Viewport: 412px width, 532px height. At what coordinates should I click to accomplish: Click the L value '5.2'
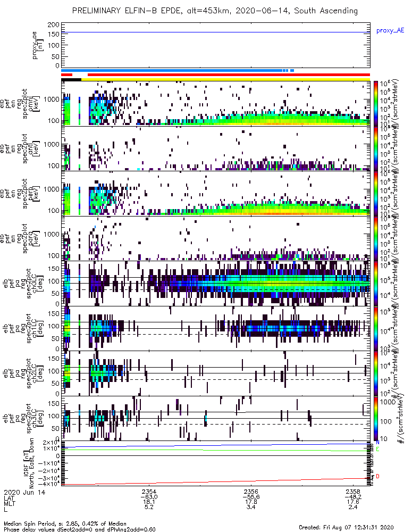coord(149,507)
